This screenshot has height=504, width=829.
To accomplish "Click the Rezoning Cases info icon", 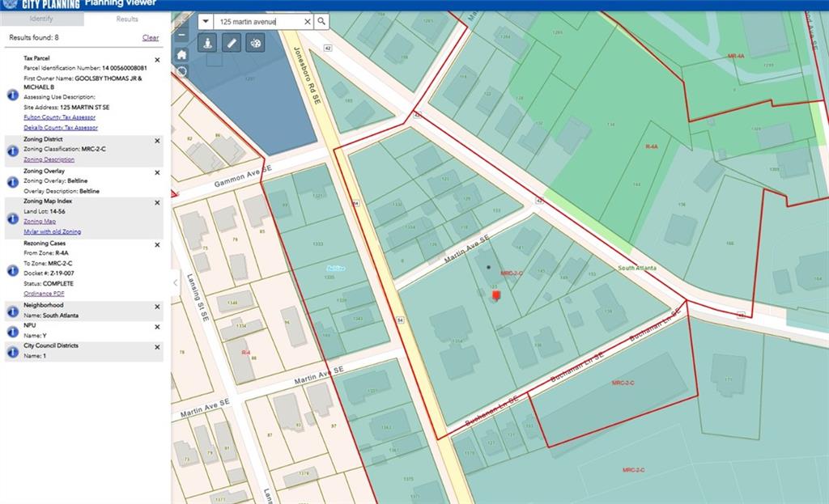I will pyautogui.click(x=12, y=269).
